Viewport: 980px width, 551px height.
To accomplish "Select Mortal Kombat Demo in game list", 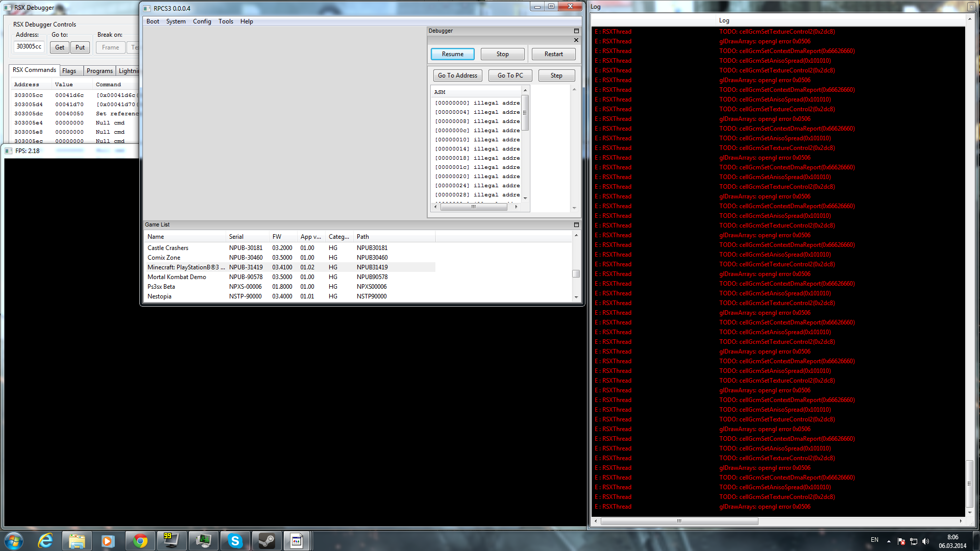I will point(177,277).
